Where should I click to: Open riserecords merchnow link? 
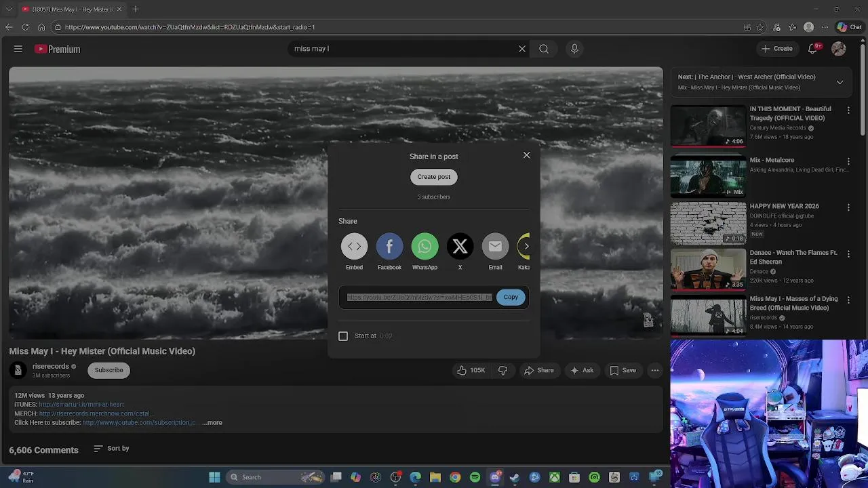(x=95, y=413)
